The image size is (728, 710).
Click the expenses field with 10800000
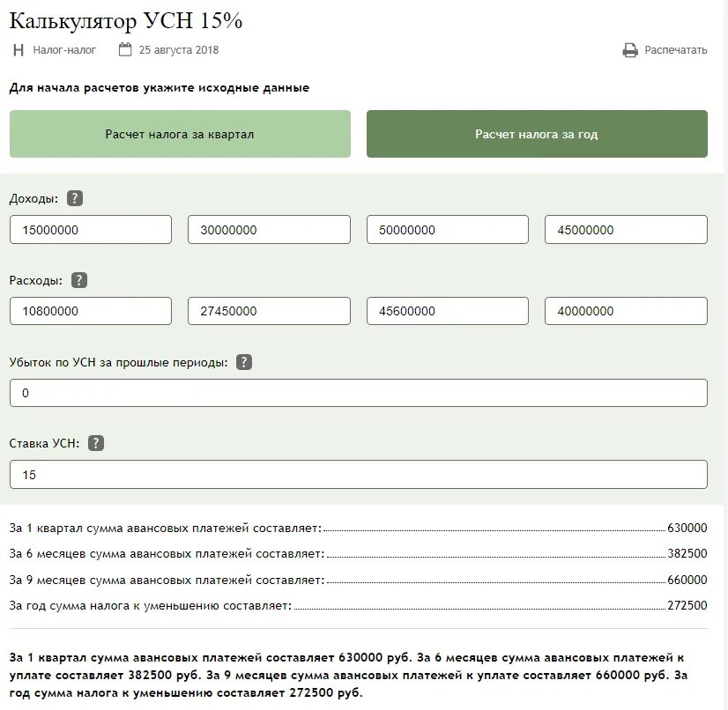[91, 311]
